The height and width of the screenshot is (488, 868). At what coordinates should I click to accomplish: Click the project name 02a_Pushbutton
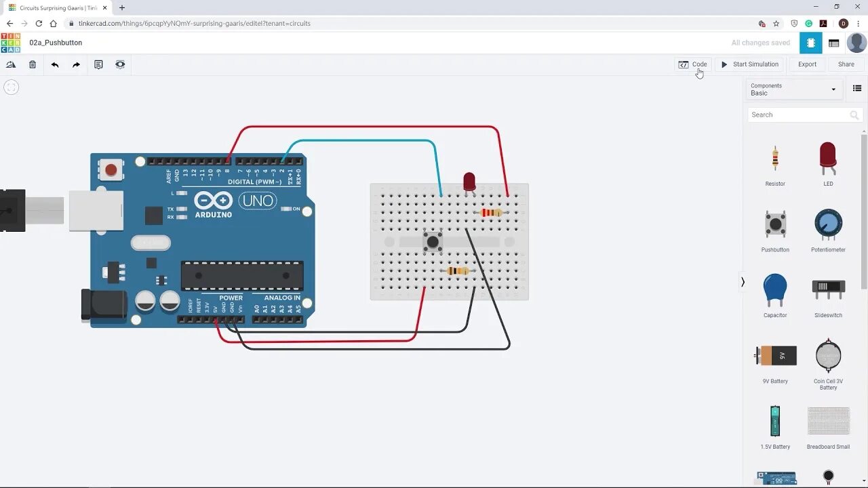[56, 43]
